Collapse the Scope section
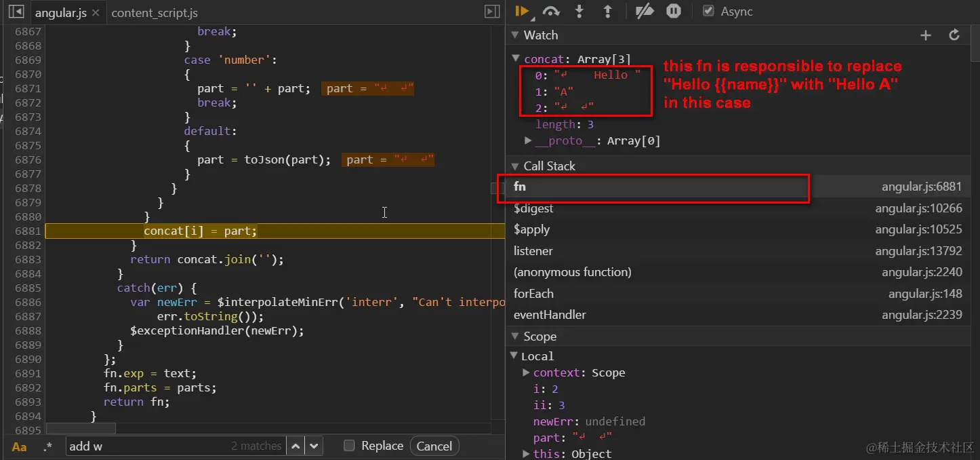The width and height of the screenshot is (980, 460). (x=514, y=337)
